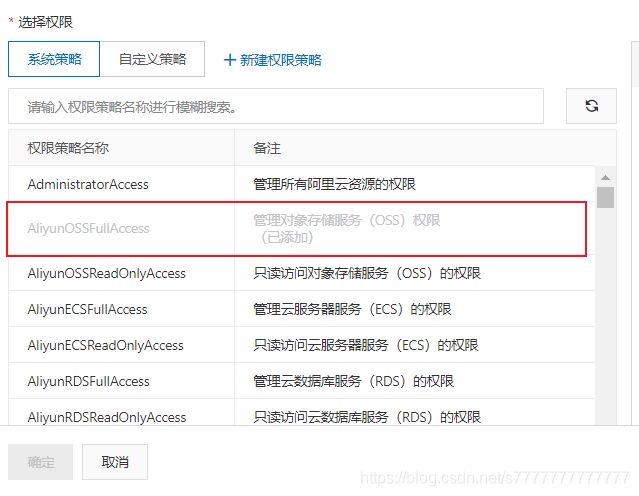Click note 管理对象存储服务（OSS）权限（已添加）
639x496 pixels.
[347, 229]
